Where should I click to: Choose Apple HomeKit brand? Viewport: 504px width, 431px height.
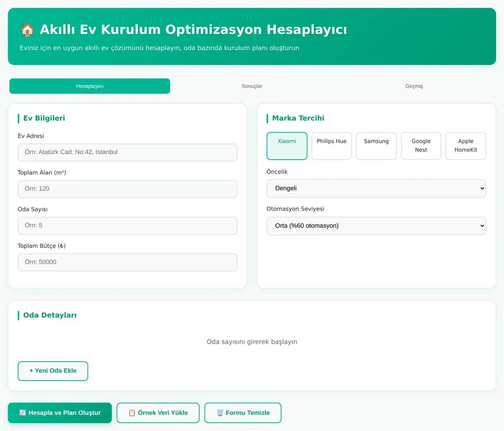click(466, 146)
